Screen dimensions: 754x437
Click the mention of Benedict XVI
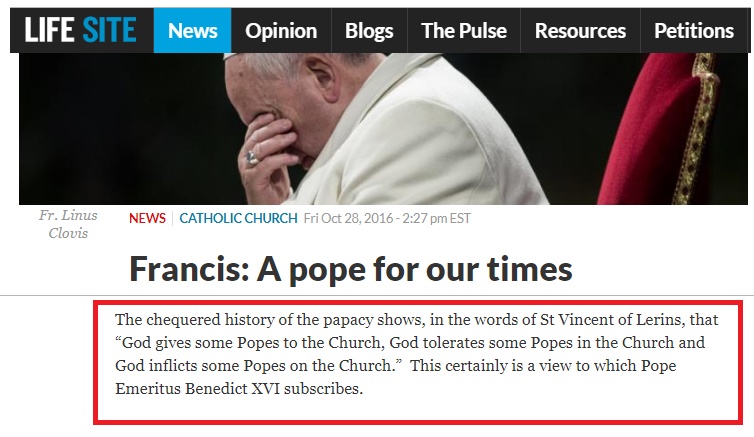[x=233, y=388]
